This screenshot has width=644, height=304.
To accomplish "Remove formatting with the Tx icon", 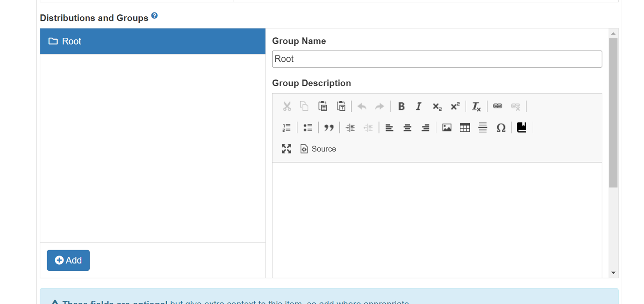I will point(476,106).
